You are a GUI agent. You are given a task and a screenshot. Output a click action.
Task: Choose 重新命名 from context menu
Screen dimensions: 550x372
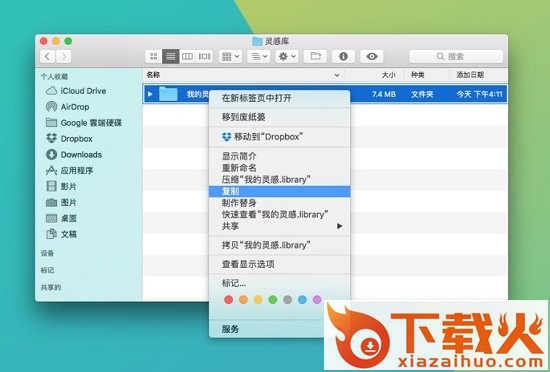click(280, 168)
